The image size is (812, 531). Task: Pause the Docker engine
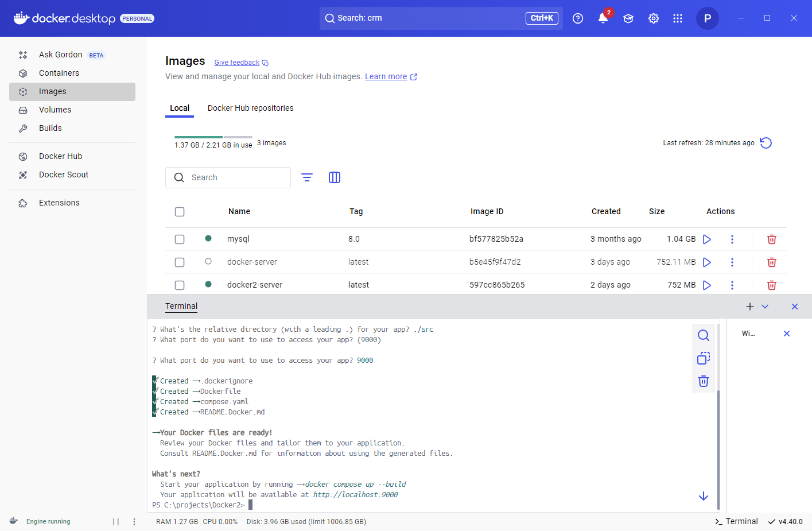116,522
